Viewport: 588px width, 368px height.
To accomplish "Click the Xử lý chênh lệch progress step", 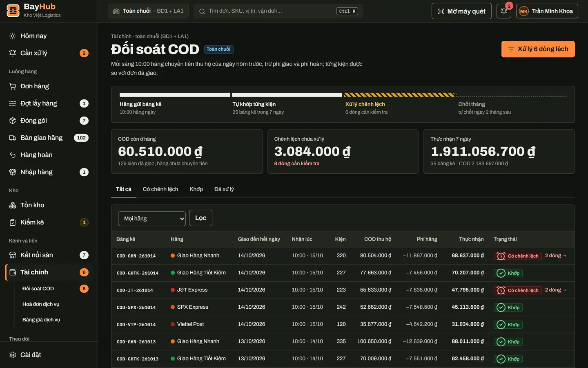I will (399, 104).
